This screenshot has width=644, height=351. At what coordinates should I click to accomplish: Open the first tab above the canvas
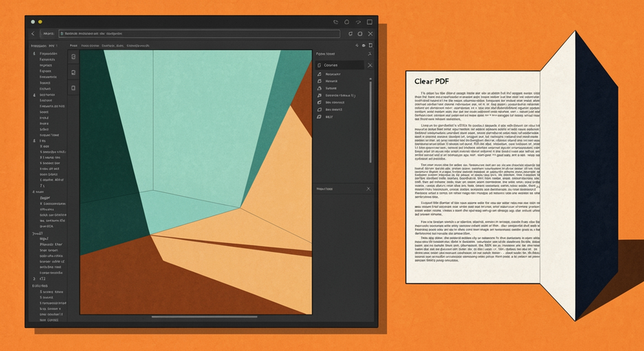(x=74, y=45)
